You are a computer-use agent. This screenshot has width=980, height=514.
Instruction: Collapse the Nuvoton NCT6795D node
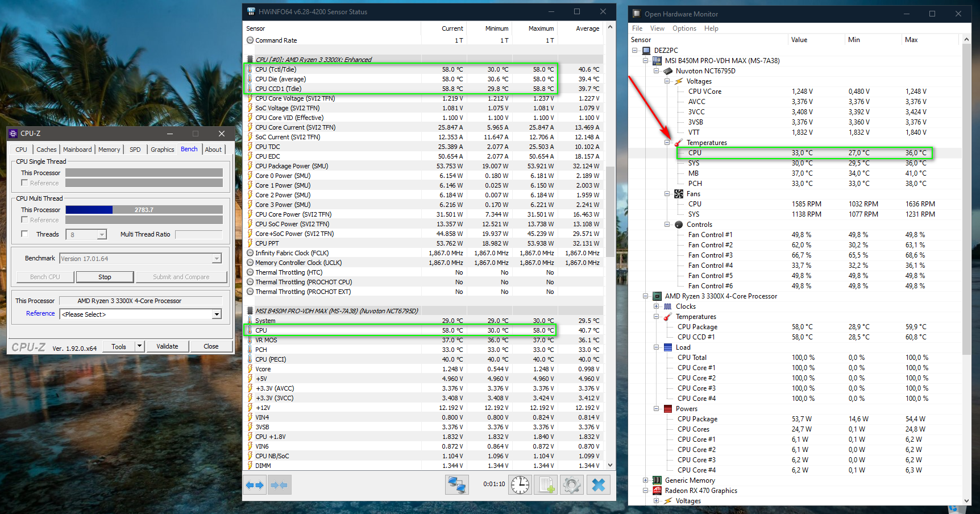(657, 71)
